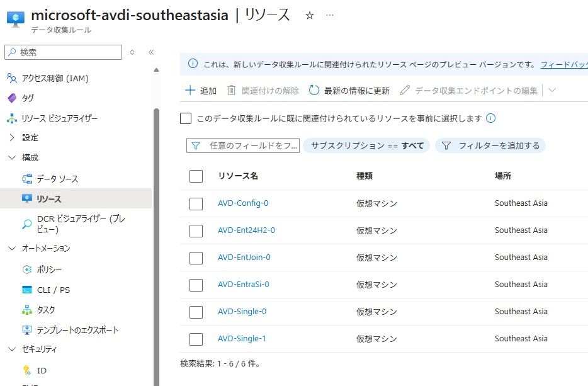Open the ellipsis more options menu
The width and height of the screenshot is (588, 386).
click(330, 16)
